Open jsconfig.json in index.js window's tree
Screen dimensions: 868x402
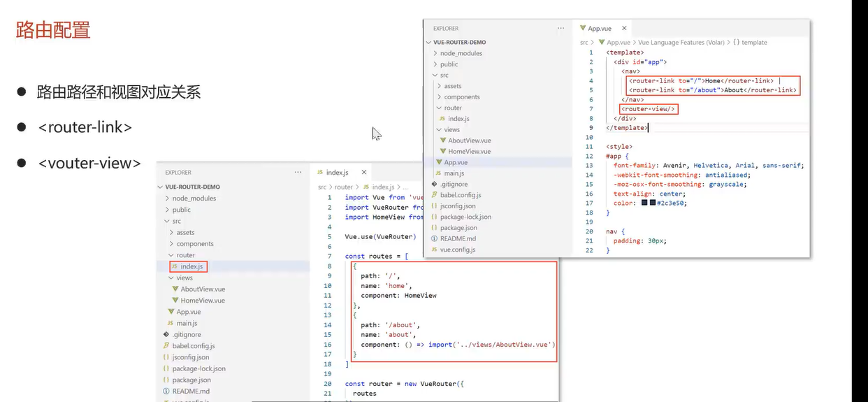[190, 357]
